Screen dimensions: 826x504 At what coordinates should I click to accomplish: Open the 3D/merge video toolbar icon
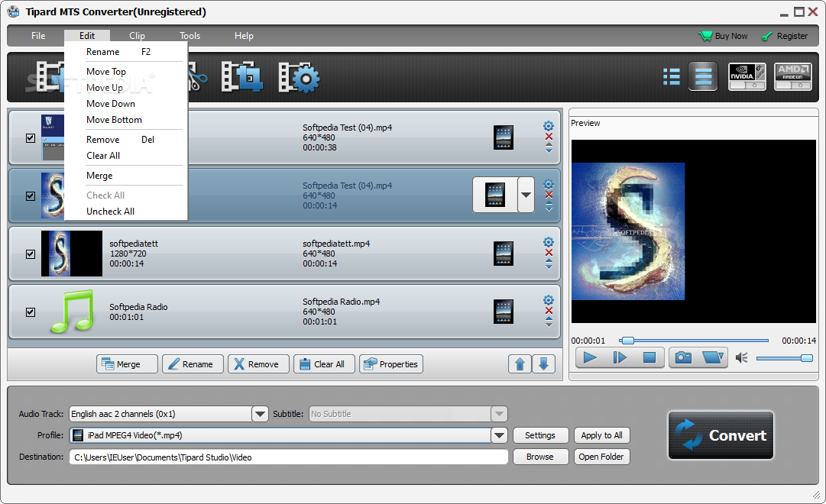coord(241,77)
